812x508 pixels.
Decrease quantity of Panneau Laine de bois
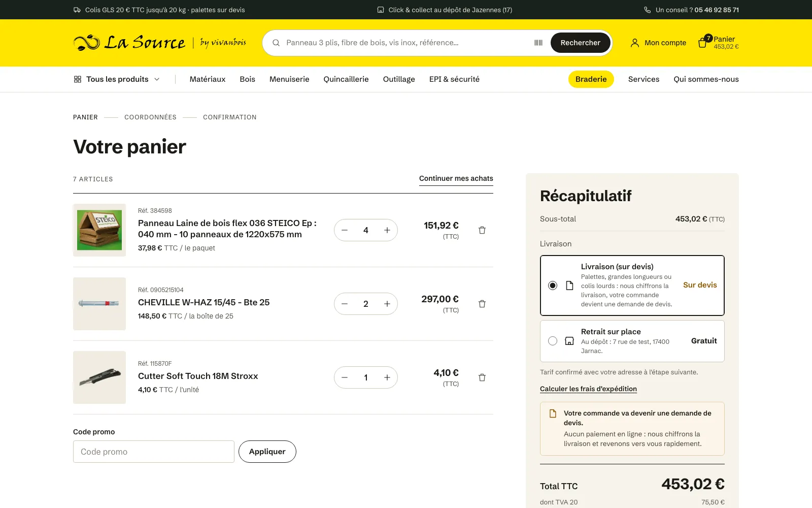pyautogui.click(x=345, y=230)
